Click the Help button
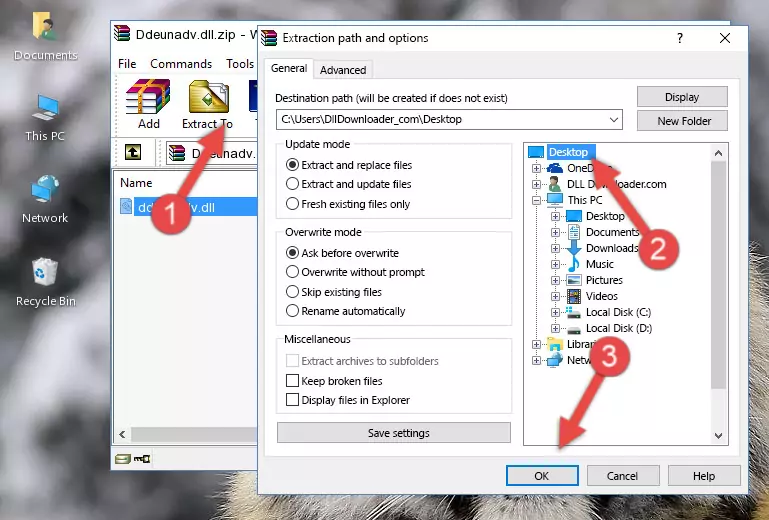The width and height of the screenshot is (769, 520). click(x=704, y=476)
